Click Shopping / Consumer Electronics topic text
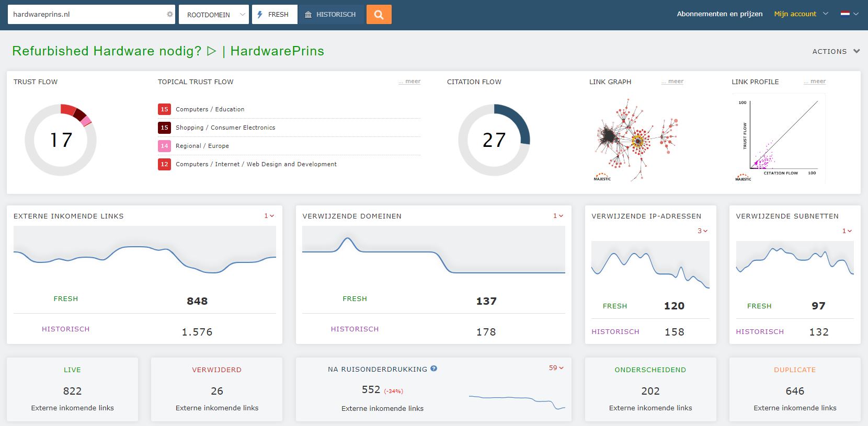The height and width of the screenshot is (426, 868). [225, 128]
